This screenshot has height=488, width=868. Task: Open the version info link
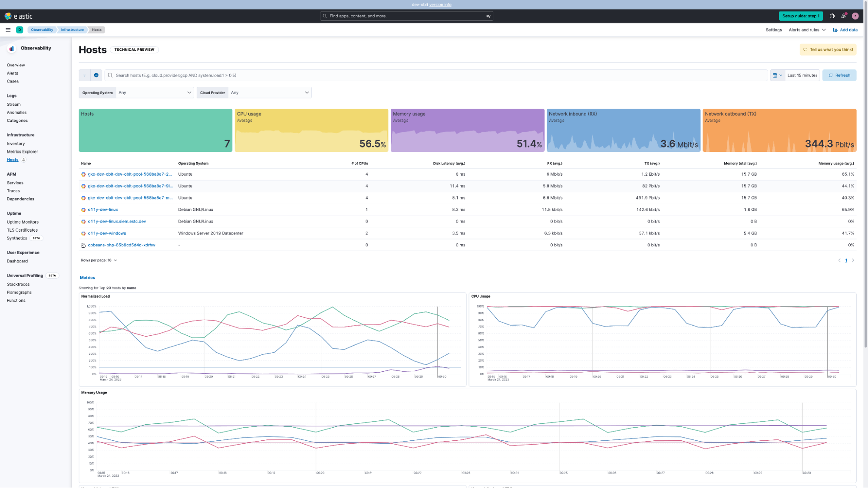440,5
